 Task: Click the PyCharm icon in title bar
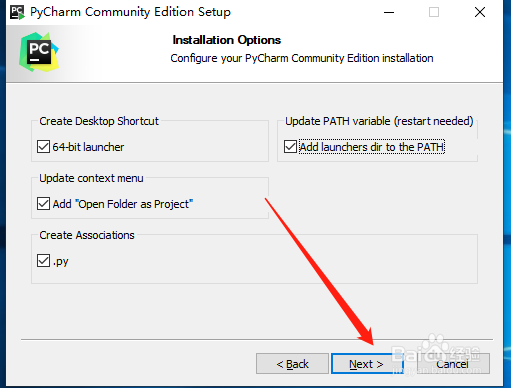[x=17, y=12]
